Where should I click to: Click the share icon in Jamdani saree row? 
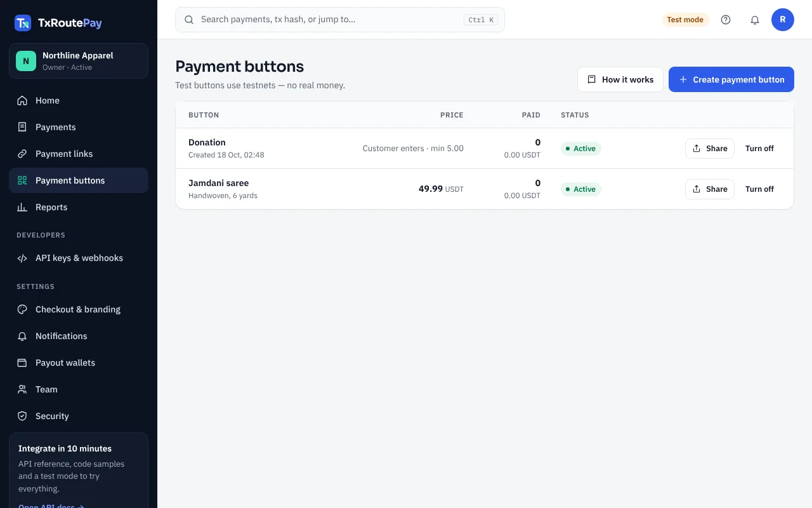(x=697, y=189)
